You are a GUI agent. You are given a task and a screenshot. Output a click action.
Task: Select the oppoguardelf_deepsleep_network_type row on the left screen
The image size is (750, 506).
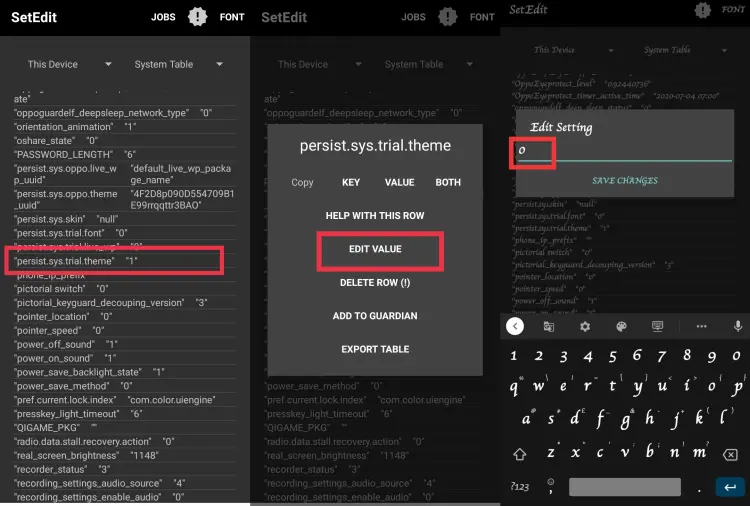pos(124,113)
